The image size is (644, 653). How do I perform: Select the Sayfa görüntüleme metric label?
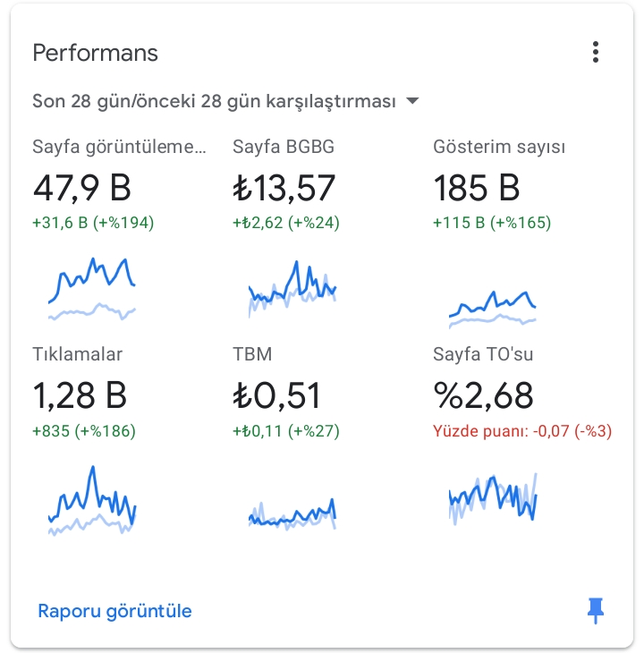coord(119,147)
